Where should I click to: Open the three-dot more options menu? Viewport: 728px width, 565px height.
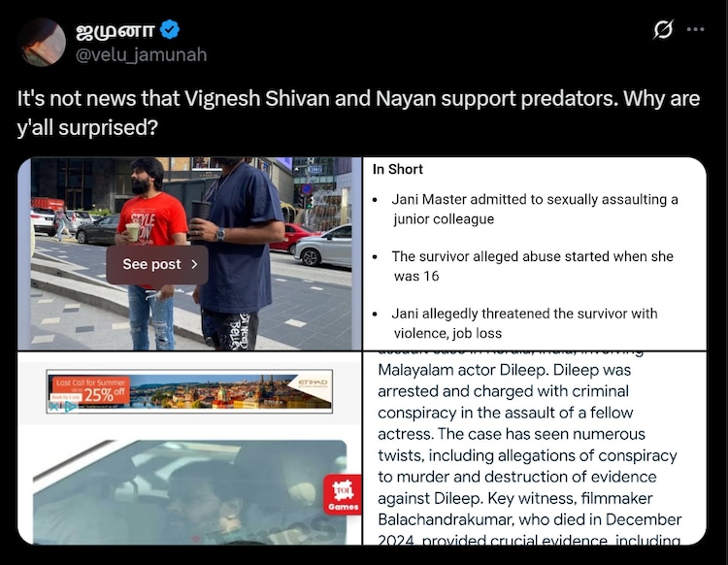695,29
